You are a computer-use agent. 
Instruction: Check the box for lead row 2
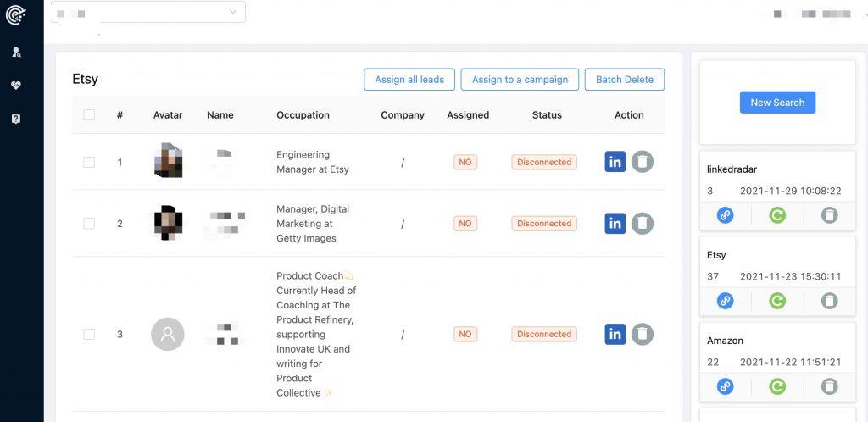pos(89,224)
